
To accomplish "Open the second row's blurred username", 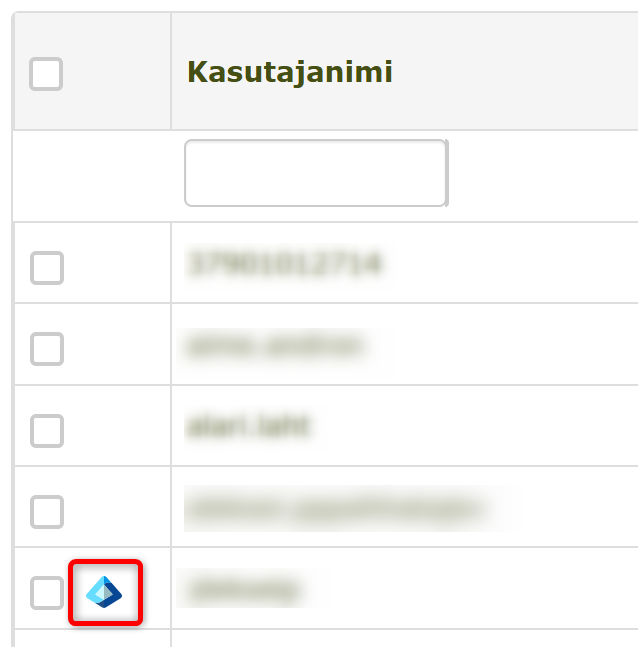I will (274, 347).
